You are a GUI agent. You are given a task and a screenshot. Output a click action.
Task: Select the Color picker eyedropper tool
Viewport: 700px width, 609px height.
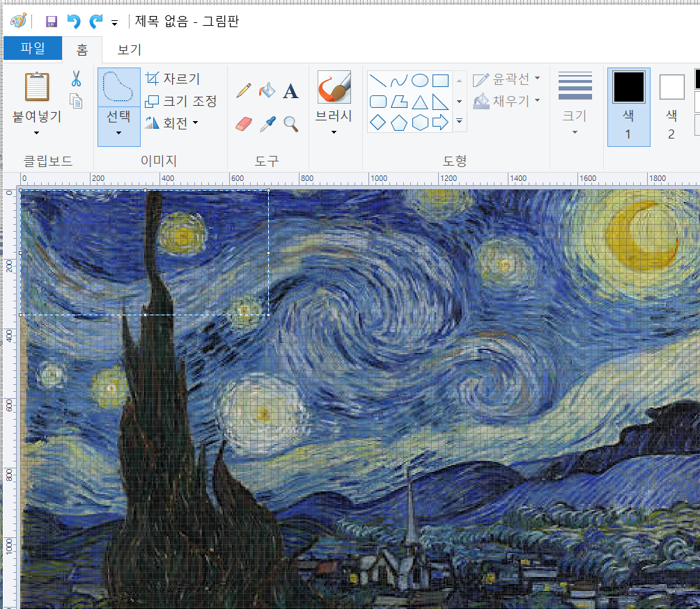coord(267,124)
